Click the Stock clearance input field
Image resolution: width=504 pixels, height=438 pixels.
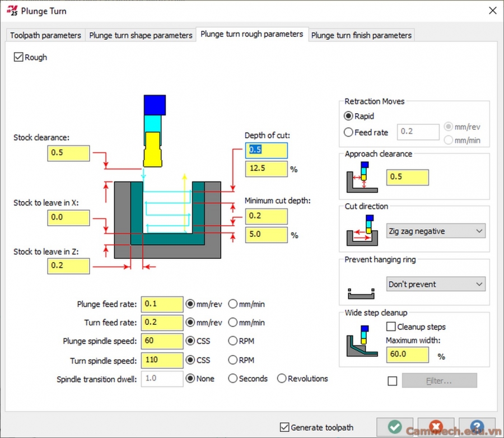click(x=68, y=153)
